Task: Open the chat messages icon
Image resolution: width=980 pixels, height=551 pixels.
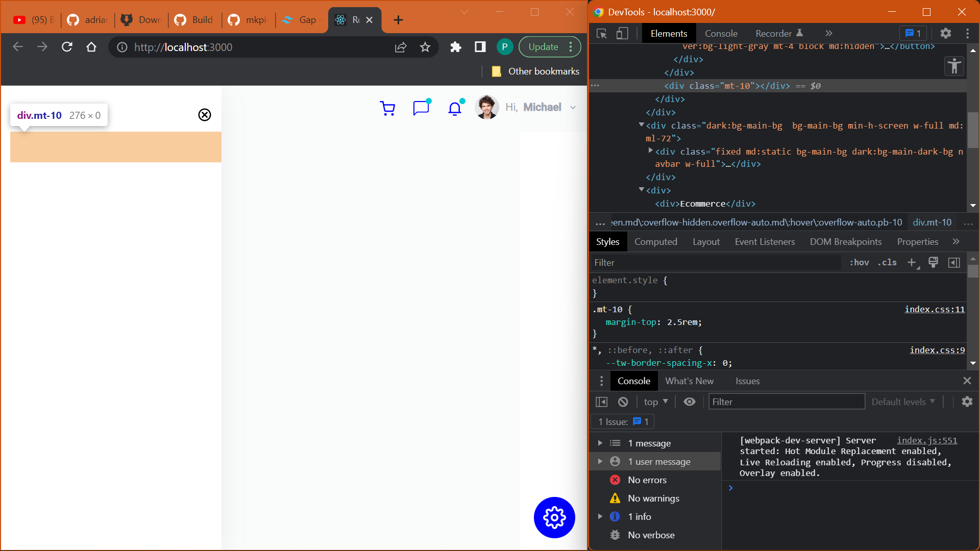Action: (x=421, y=108)
